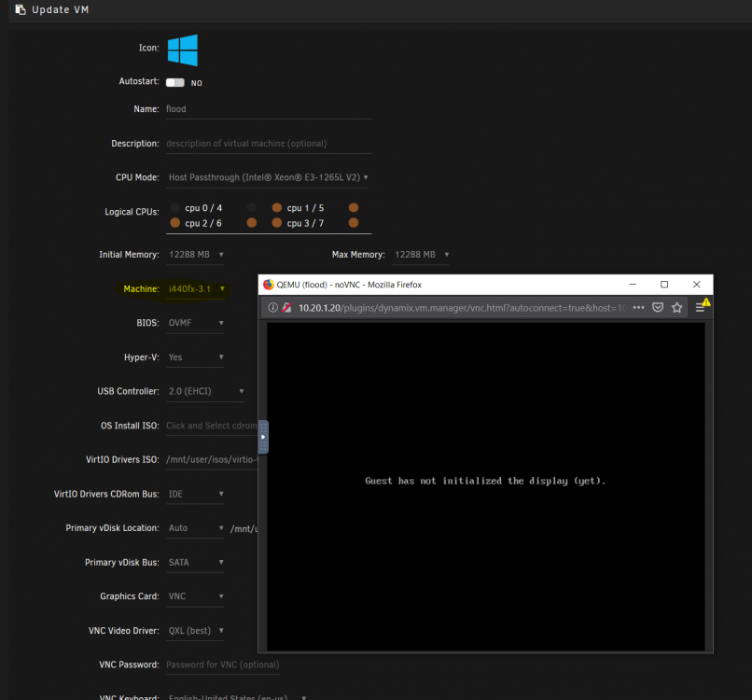Open the BIOS OVMF dropdown
Viewport: 752px width, 700px height.
coord(195,323)
